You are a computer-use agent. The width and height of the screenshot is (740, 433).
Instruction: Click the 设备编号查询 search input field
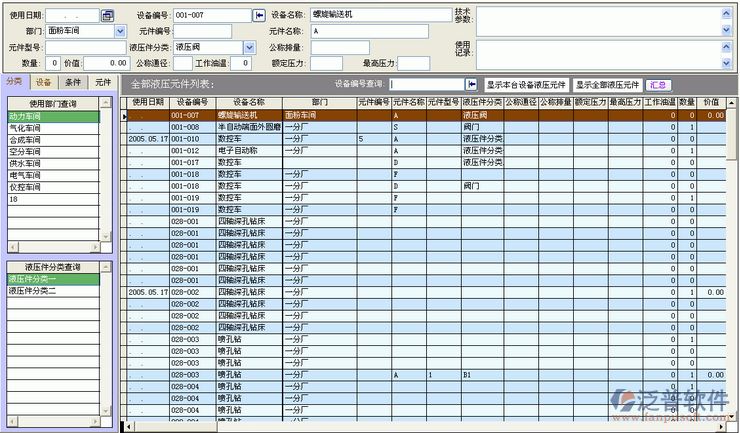coord(427,85)
